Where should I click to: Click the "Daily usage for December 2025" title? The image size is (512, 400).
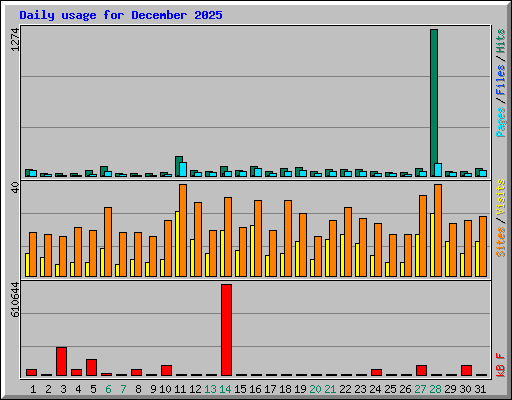[121, 15]
